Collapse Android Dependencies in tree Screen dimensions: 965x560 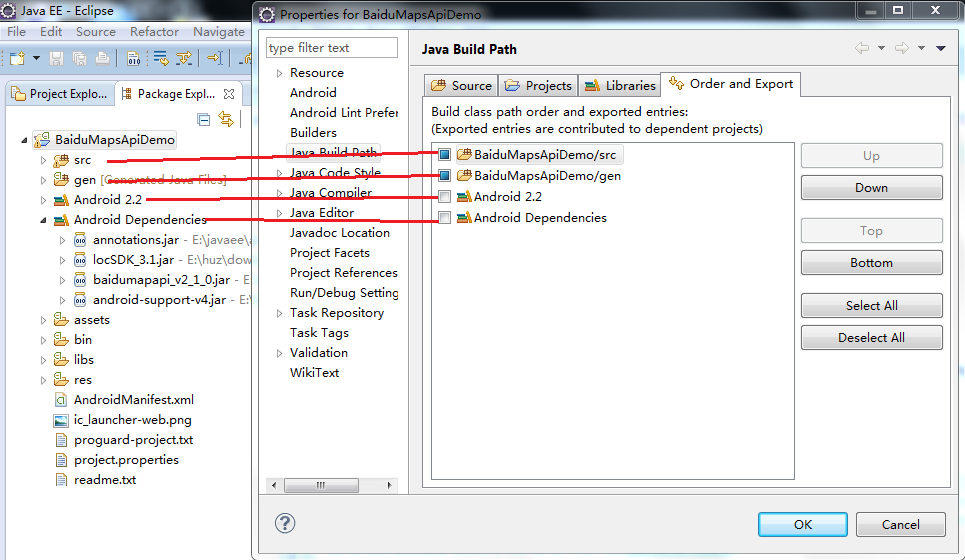pos(43,220)
